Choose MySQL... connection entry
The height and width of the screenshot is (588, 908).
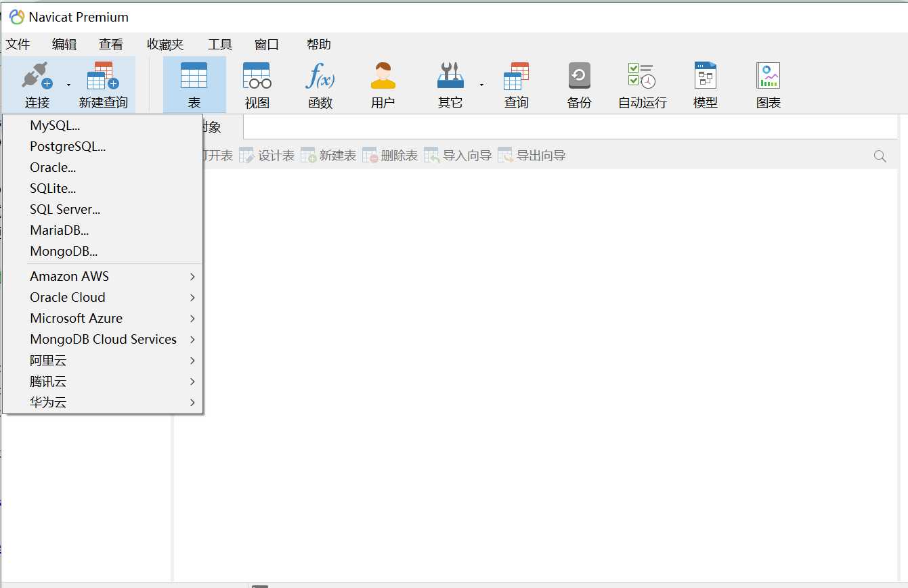[x=103, y=125]
